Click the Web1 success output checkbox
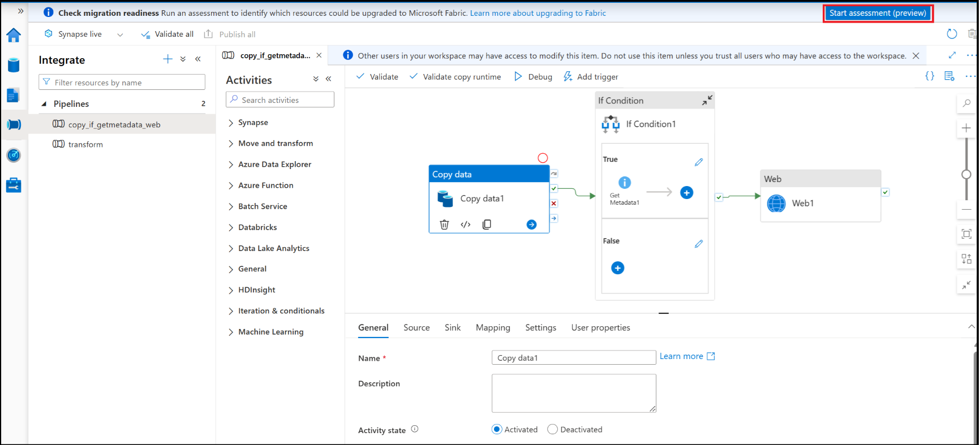This screenshot has height=445, width=980. pos(886,192)
